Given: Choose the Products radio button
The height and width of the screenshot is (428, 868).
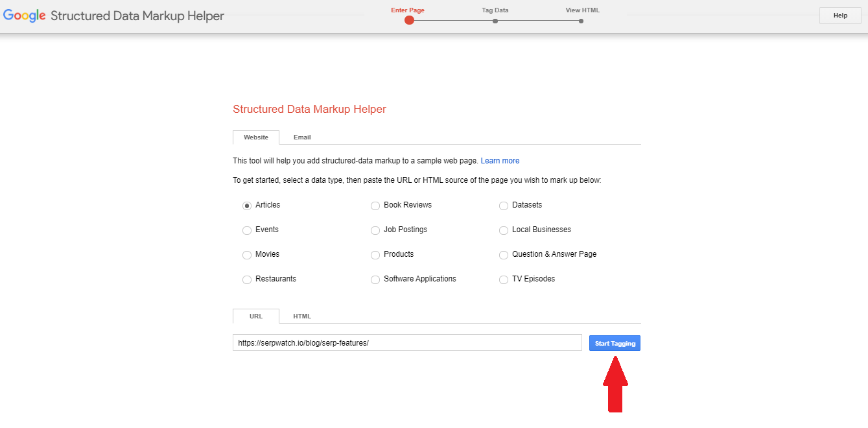Looking at the screenshot, I should tap(375, 255).
